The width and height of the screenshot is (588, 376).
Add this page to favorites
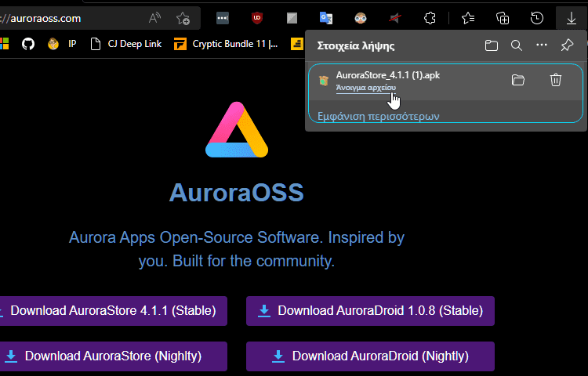[183, 18]
